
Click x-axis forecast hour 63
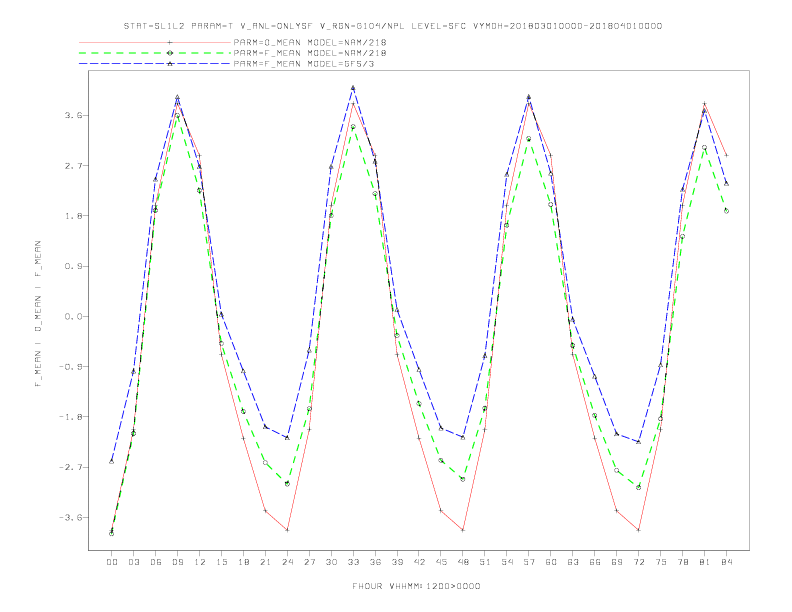(573, 562)
